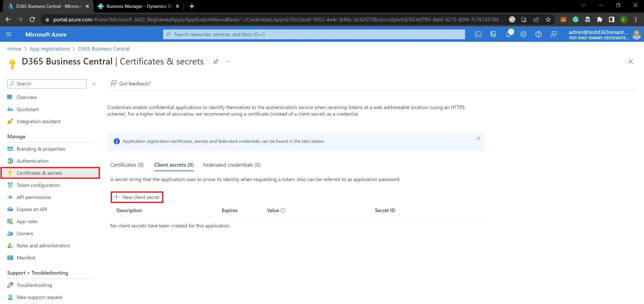Click the MetaMask fox extension icon

click(563, 19)
